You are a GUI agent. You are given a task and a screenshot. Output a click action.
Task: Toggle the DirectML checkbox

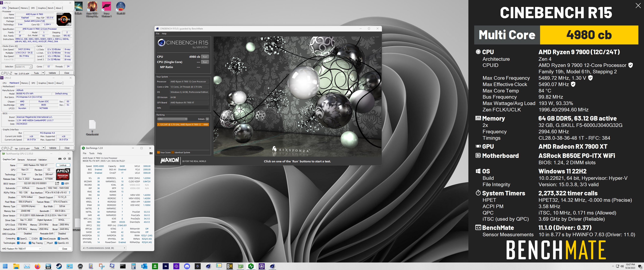coord(59,238)
